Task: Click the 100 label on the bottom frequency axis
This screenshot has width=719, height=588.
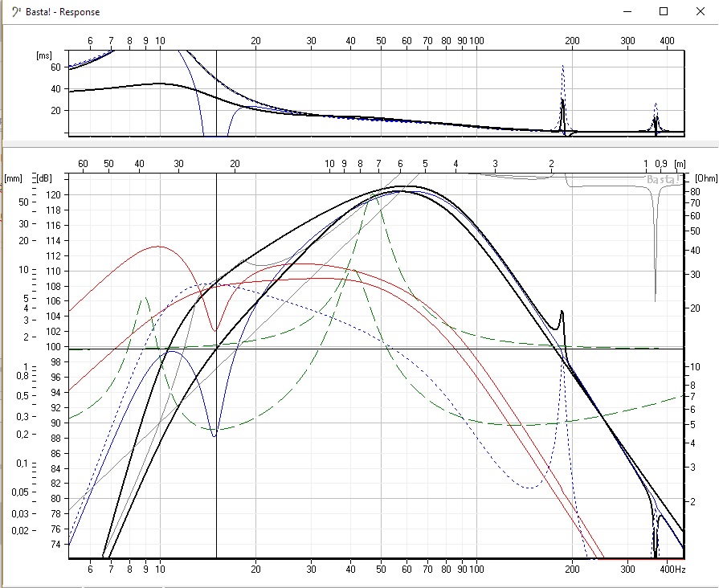Action: coord(477,570)
